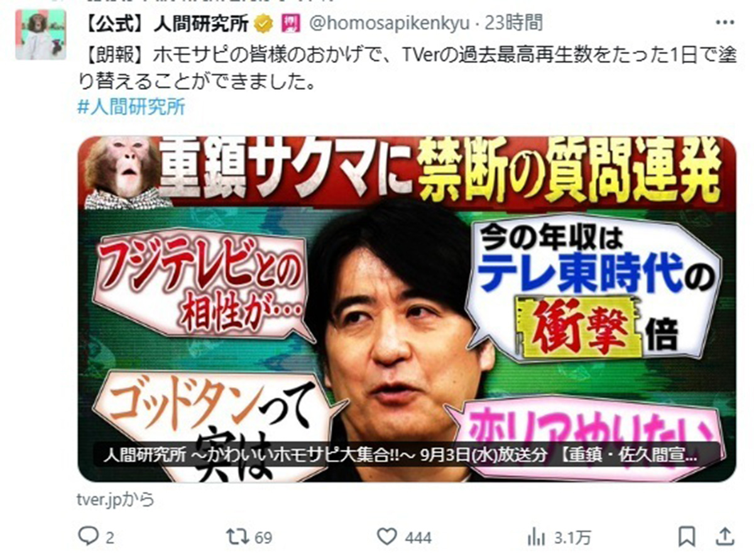Click the gold verified badge
The height and width of the screenshot is (560, 754).
[263, 24]
